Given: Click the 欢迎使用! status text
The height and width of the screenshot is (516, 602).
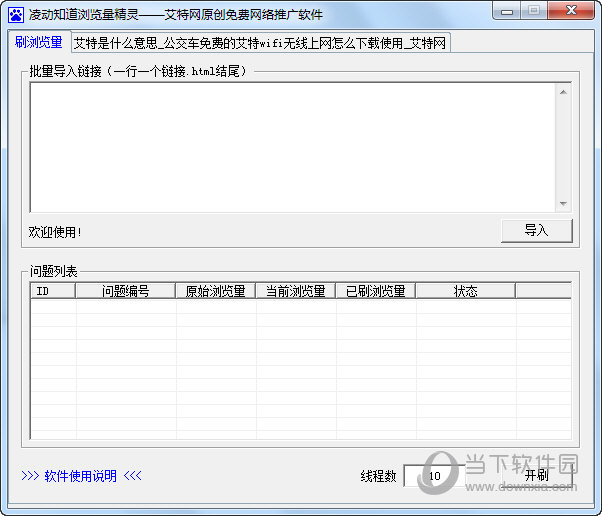Looking at the screenshot, I should [55, 232].
